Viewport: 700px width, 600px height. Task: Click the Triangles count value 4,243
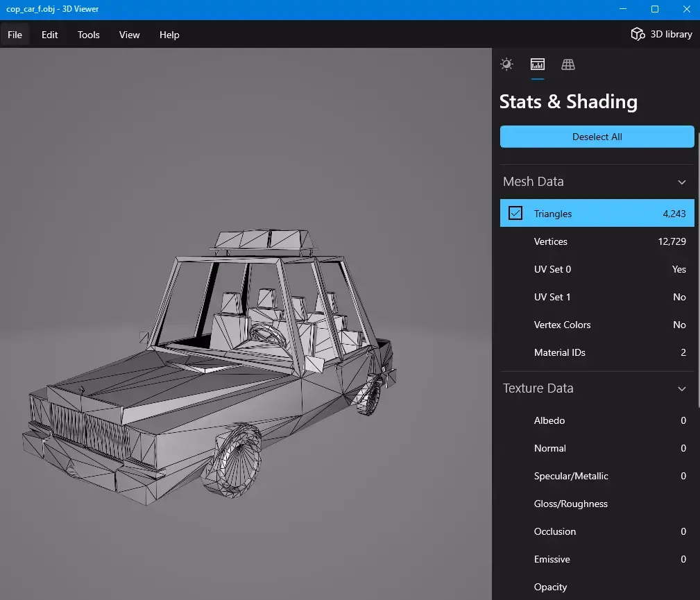click(x=674, y=214)
